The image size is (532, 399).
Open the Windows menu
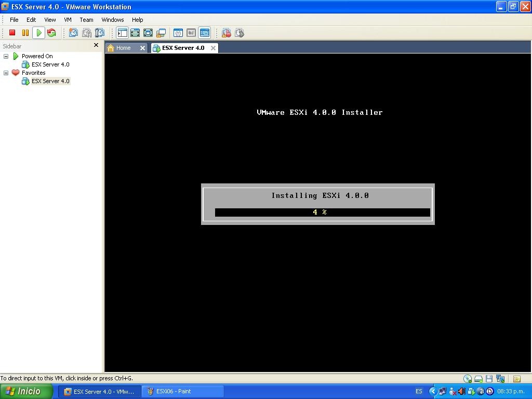(113, 20)
